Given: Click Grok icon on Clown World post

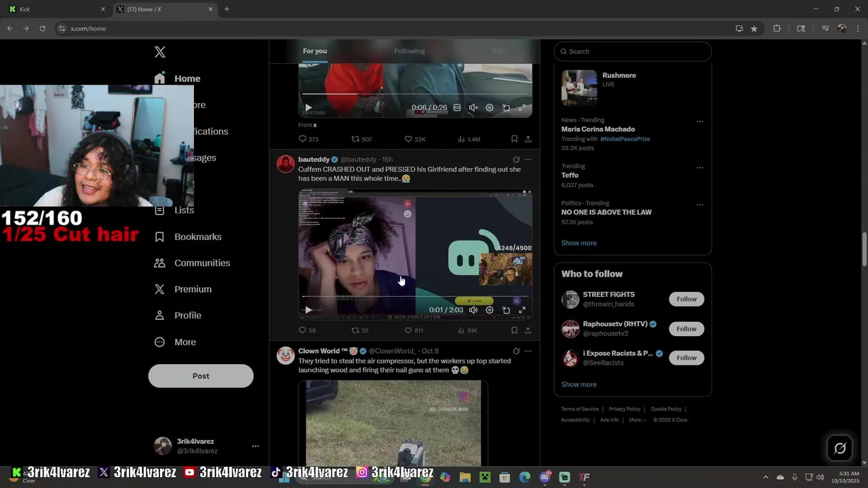Looking at the screenshot, I should pyautogui.click(x=516, y=351).
